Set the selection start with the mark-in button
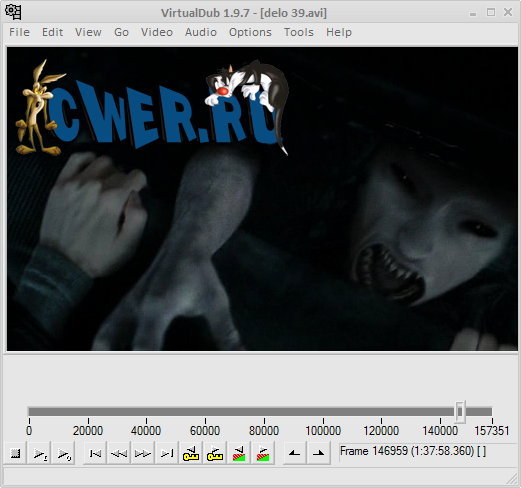The width and height of the screenshot is (521, 488). (x=294, y=453)
